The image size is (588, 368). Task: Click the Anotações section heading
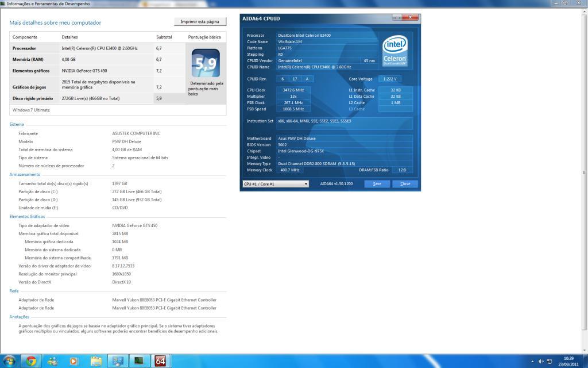(19, 317)
